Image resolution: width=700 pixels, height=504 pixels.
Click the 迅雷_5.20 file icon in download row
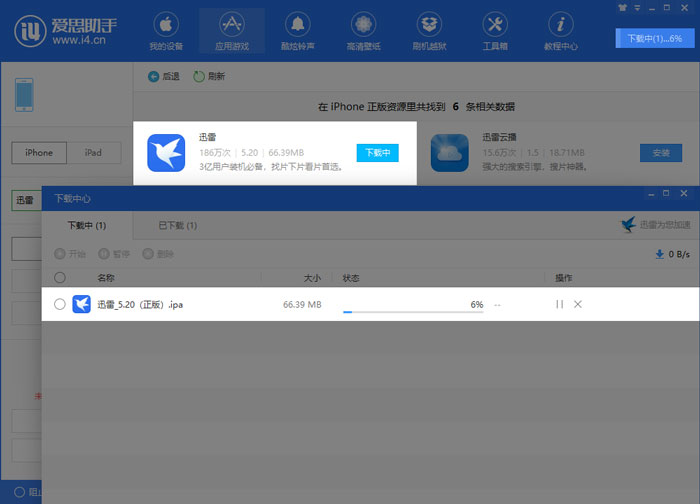pyautogui.click(x=81, y=304)
